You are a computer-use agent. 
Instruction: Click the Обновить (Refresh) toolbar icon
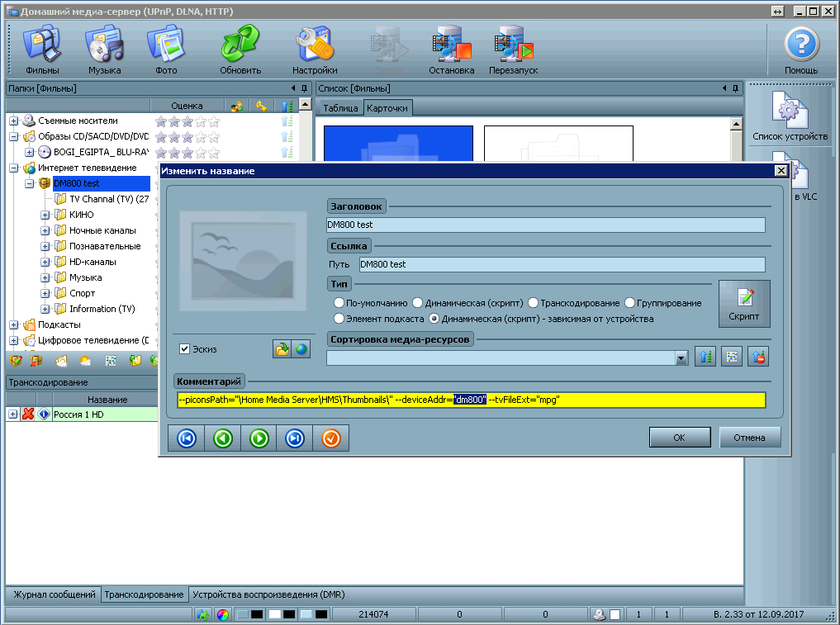[x=240, y=49]
